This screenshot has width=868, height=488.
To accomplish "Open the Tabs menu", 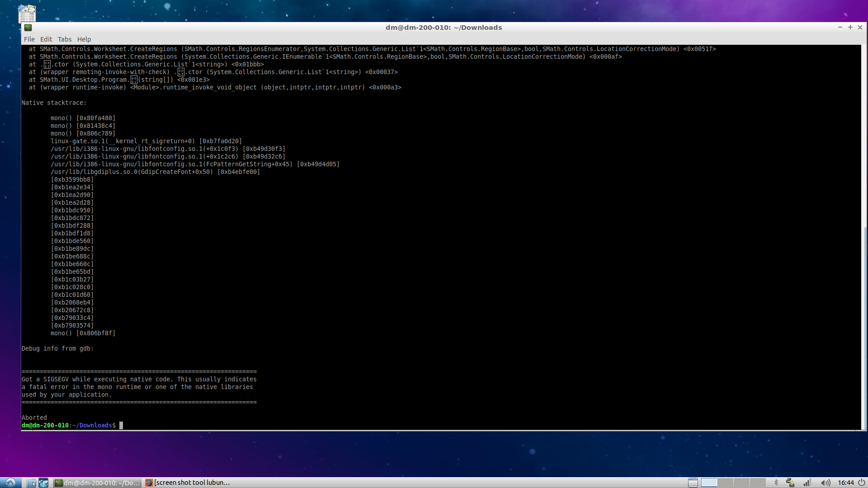I will pos(64,39).
